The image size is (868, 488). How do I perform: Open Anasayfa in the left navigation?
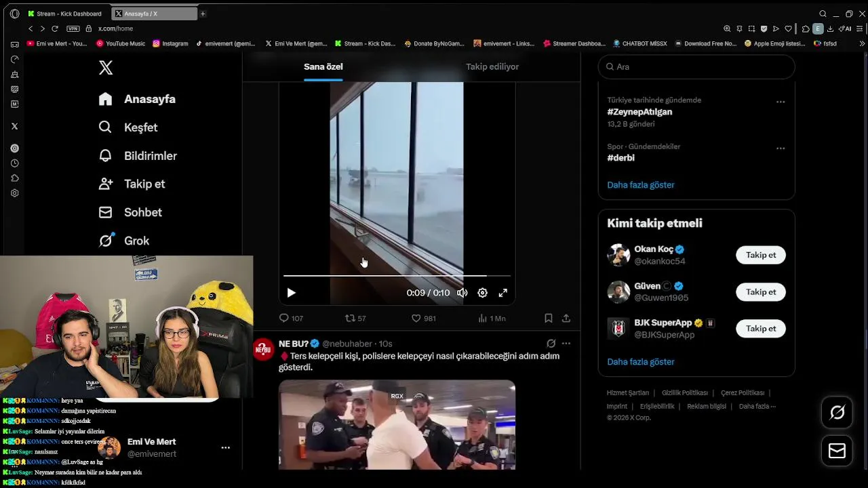[137, 99]
